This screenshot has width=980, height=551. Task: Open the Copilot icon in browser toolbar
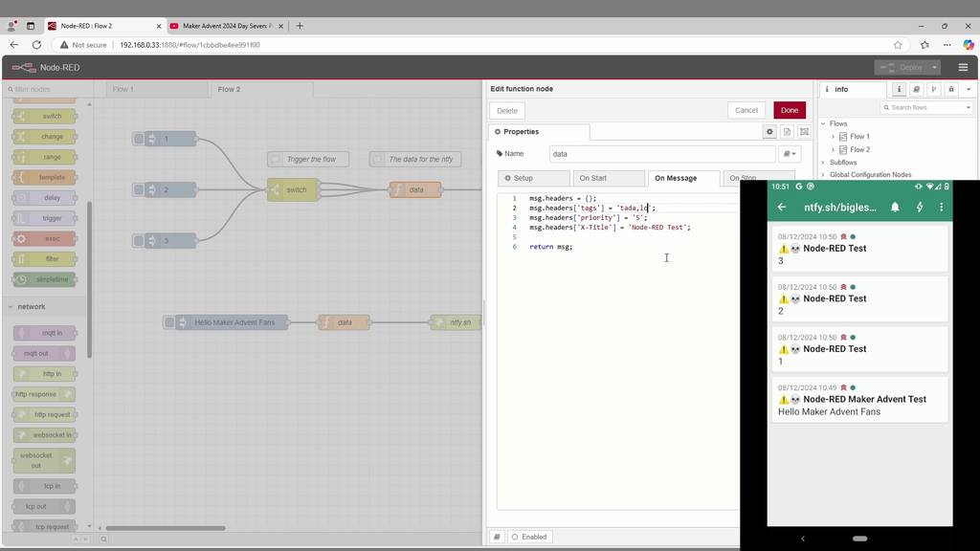click(969, 45)
